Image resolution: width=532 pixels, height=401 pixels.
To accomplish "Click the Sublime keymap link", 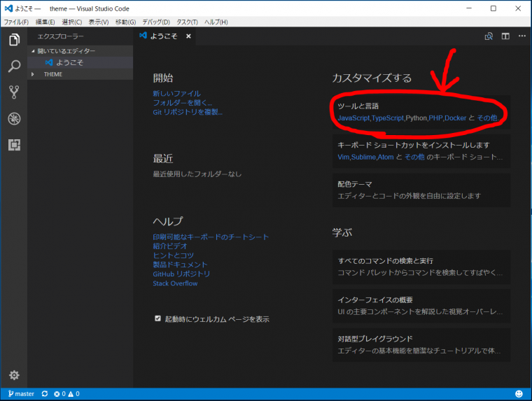I will tap(364, 157).
